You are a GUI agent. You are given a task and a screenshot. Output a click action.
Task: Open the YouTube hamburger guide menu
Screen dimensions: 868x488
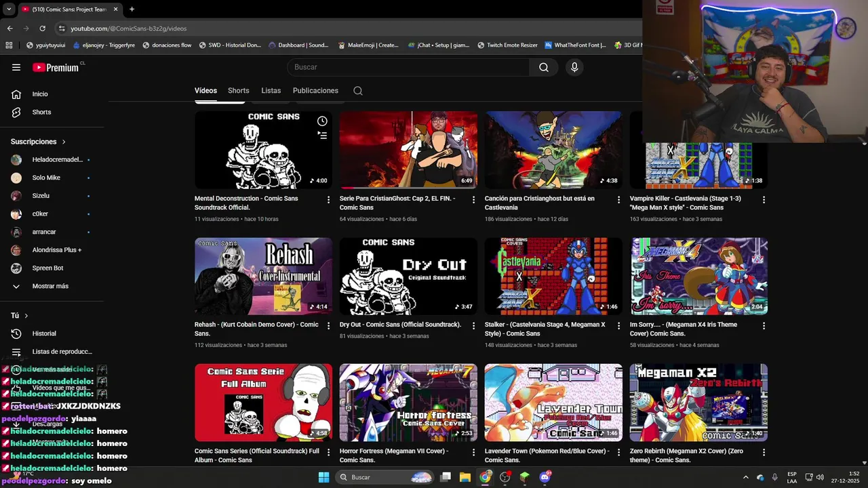16,67
